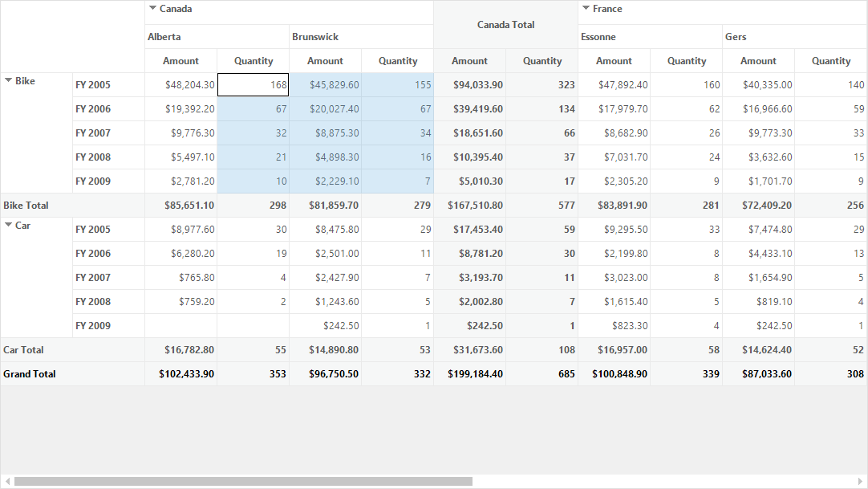This screenshot has height=489, width=868.
Task: Select cell with value $3,023.00
Action: pos(614,278)
